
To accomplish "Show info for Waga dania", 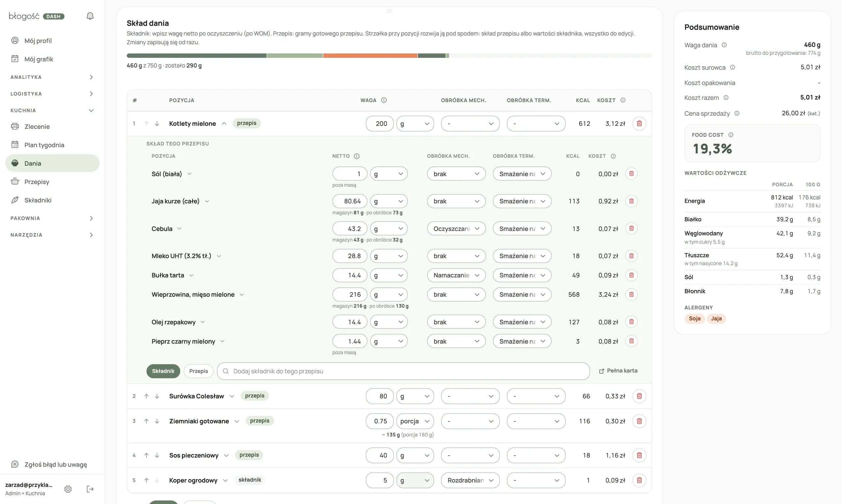I will (724, 45).
